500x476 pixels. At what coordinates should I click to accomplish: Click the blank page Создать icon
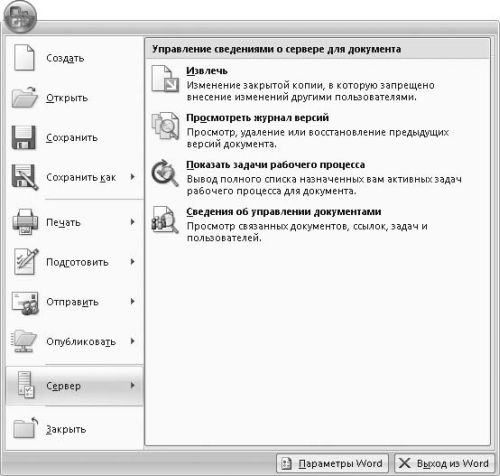click(x=24, y=58)
